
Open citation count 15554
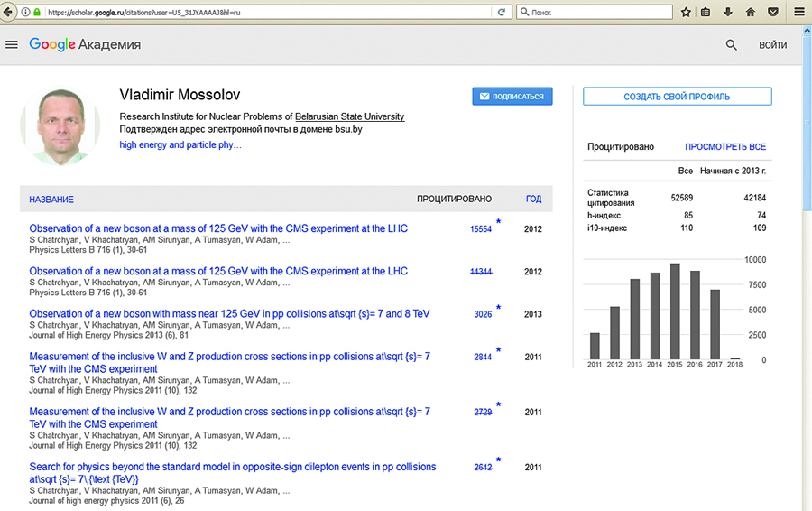(x=481, y=229)
